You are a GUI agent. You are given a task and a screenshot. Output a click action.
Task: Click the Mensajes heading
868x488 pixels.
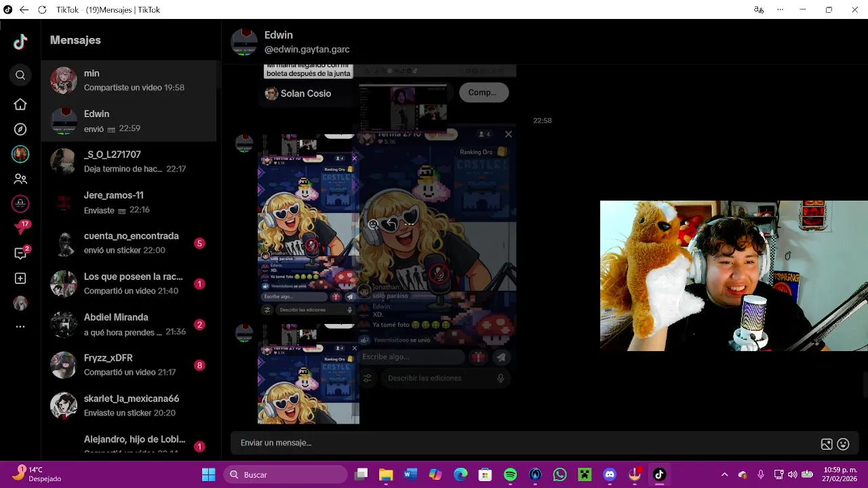pyautogui.click(x=75, y=40)
